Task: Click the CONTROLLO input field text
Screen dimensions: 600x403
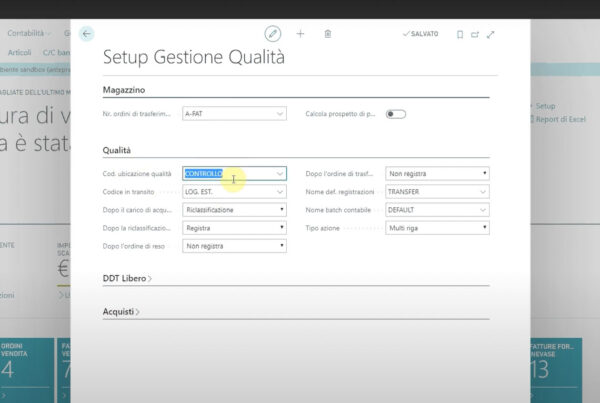Action: 204,174
